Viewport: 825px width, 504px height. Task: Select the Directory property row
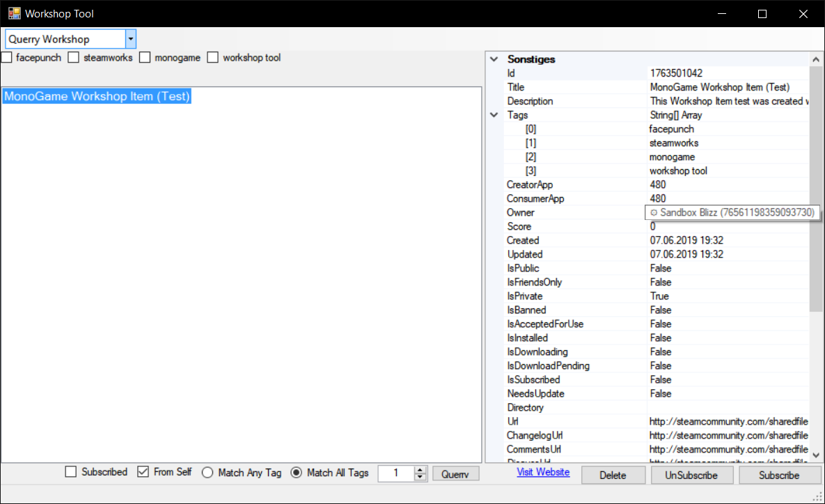pyautogui.click(x=656, y=408)
